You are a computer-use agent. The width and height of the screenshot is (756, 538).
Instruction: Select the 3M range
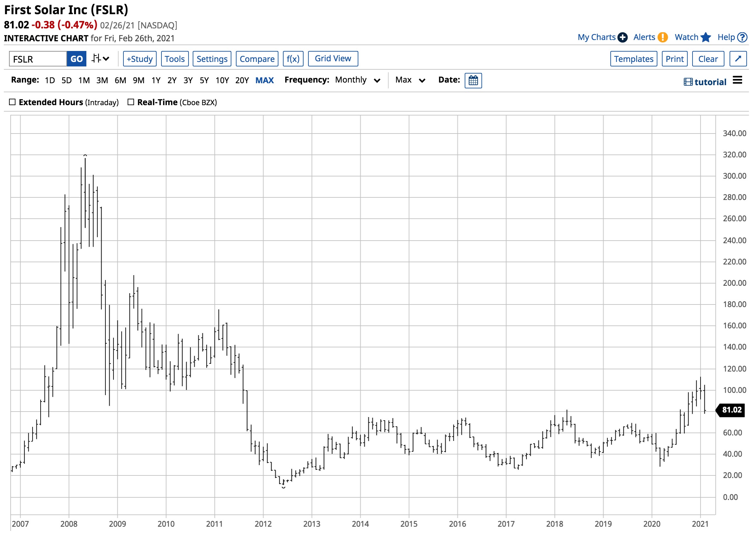(x=102, y=81)
